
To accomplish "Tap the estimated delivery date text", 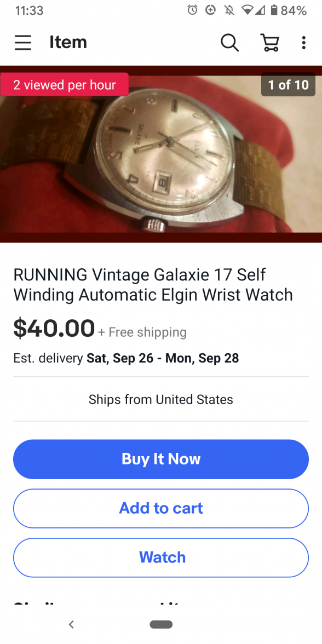I will tap(163, 358).
